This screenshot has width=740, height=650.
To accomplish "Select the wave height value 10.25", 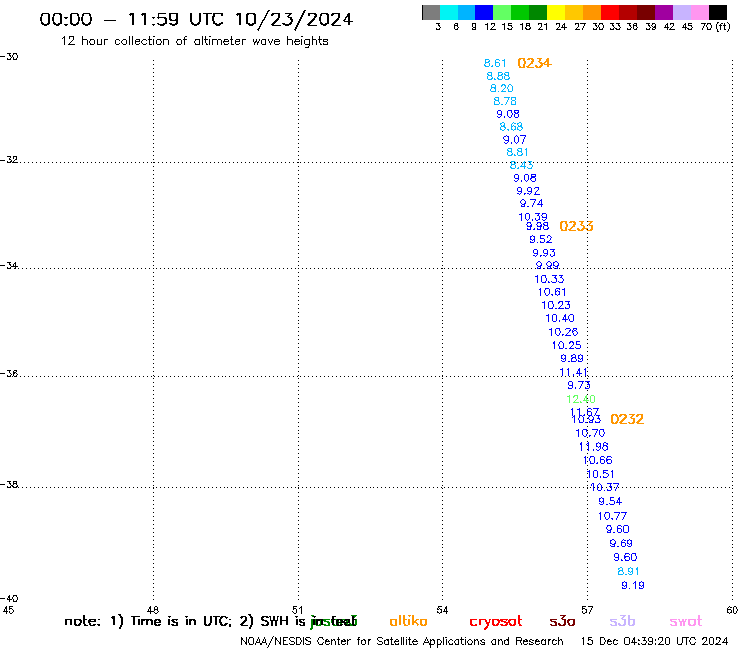I will coord(567,346).
